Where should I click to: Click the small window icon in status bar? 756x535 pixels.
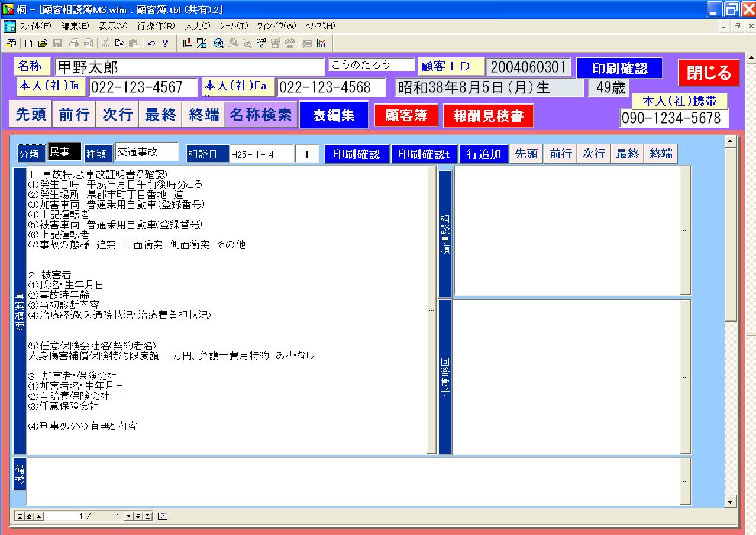click(x=163, y=516)
